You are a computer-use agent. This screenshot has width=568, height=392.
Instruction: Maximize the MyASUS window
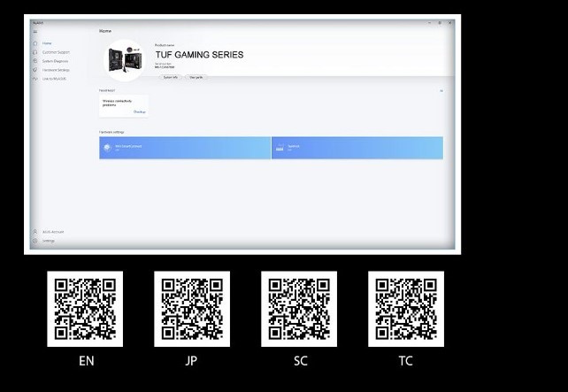pos(440,22)
